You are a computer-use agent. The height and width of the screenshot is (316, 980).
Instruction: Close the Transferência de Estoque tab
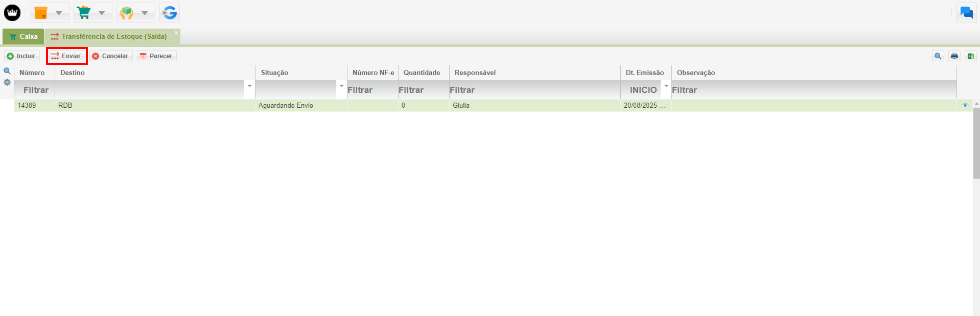[176, 33]
